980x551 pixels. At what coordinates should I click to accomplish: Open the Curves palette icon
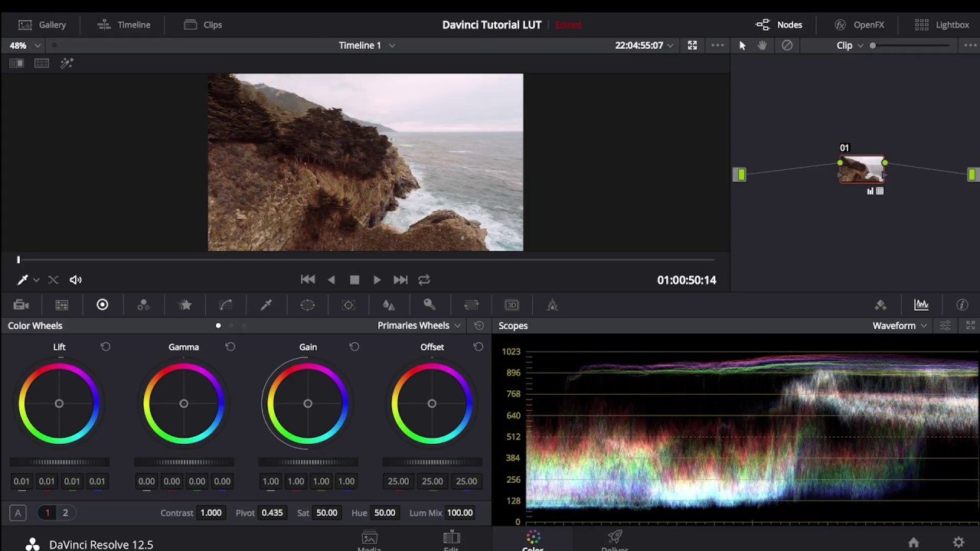(x=226, y=305)
